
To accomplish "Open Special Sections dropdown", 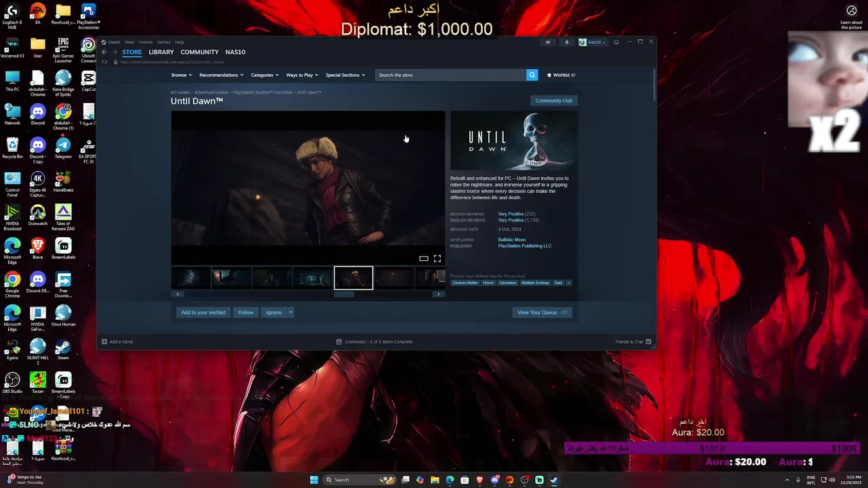I will 345,75.
